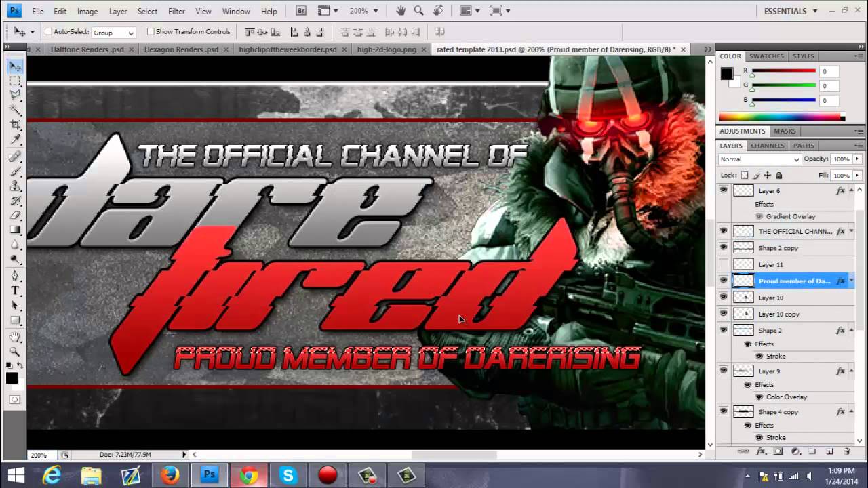
Task: Enable the Auto-Select checkbox
Action: coord(48,32)
